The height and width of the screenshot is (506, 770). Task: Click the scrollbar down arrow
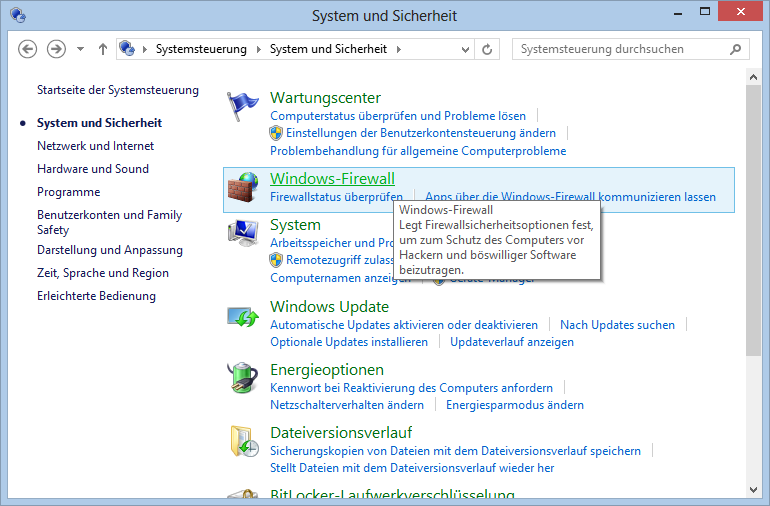[753, 489]
